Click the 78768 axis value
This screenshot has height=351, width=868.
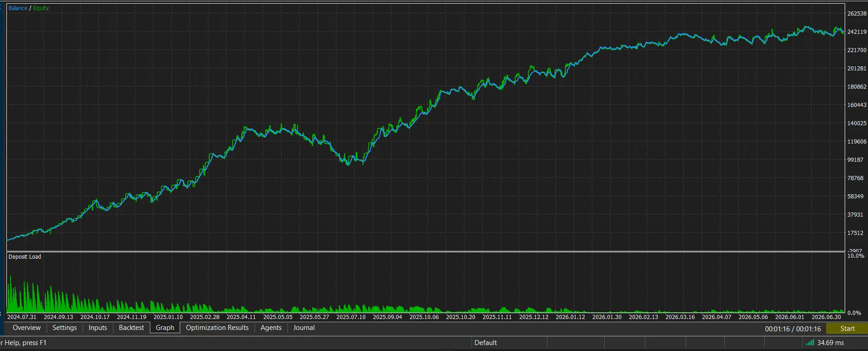[856, 178]
